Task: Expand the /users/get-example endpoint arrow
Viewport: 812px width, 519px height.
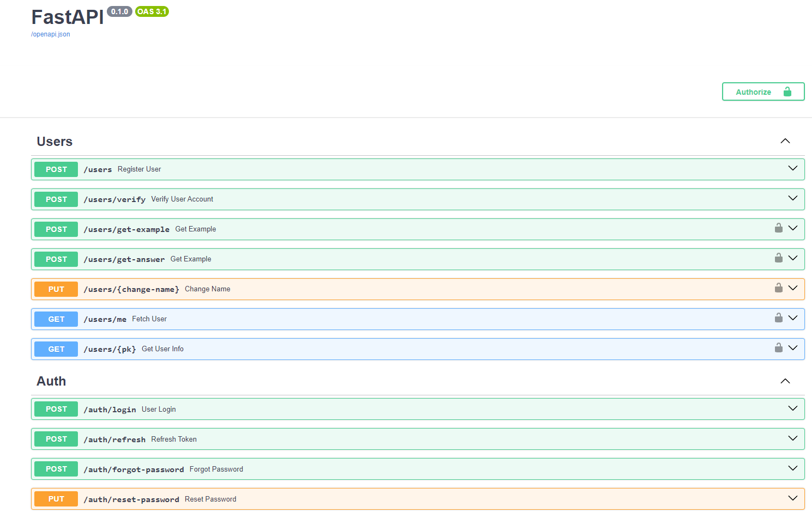Action: [x=793, y=228]
